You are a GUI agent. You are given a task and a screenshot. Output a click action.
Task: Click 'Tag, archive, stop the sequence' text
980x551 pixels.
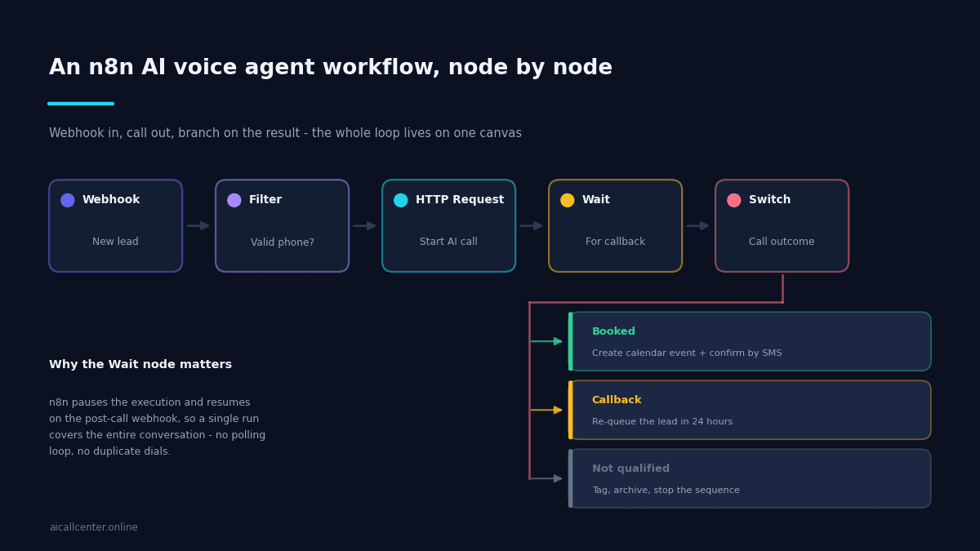(666, 491)
